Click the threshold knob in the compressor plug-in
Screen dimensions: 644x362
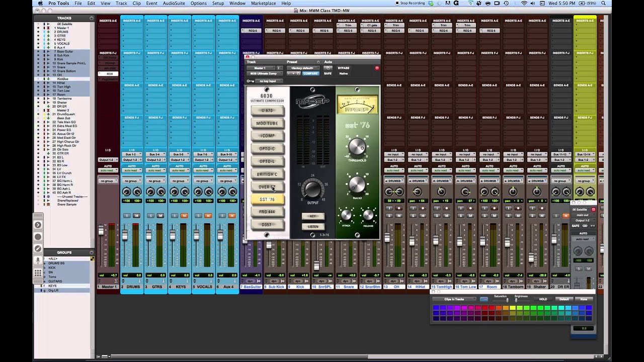click(x=357, y=147)
